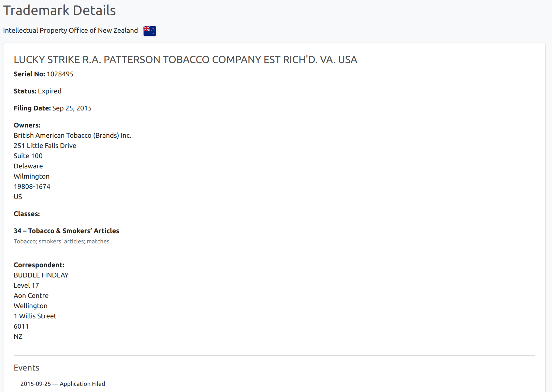Select the serial number 1028495
Image resolution: width=552 pixels, height=392 pixels.
pos(60,74)
